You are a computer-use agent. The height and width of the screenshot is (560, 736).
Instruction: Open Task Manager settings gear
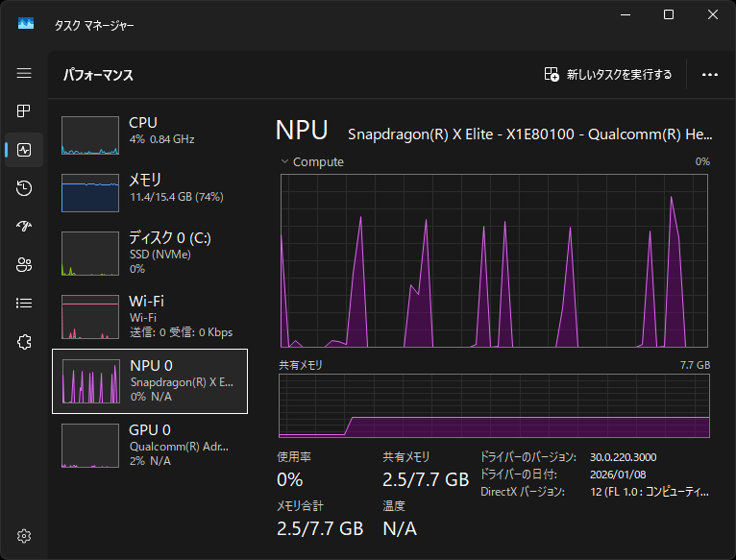click(x=24, y=536)
